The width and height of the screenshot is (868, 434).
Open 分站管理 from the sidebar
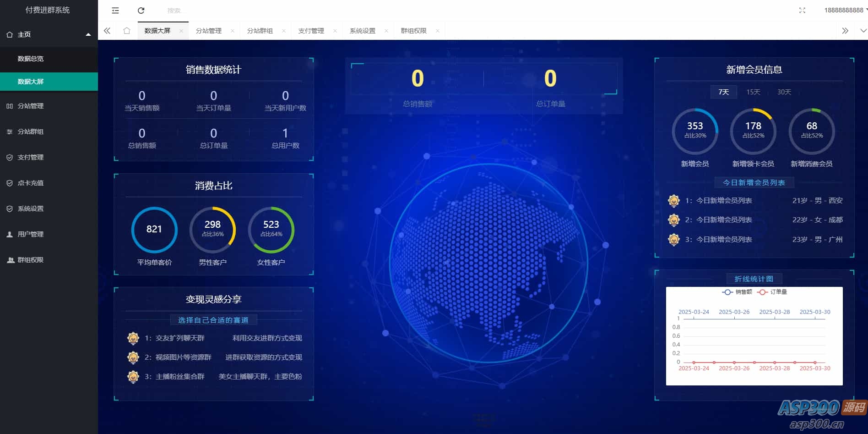[30, 106]
